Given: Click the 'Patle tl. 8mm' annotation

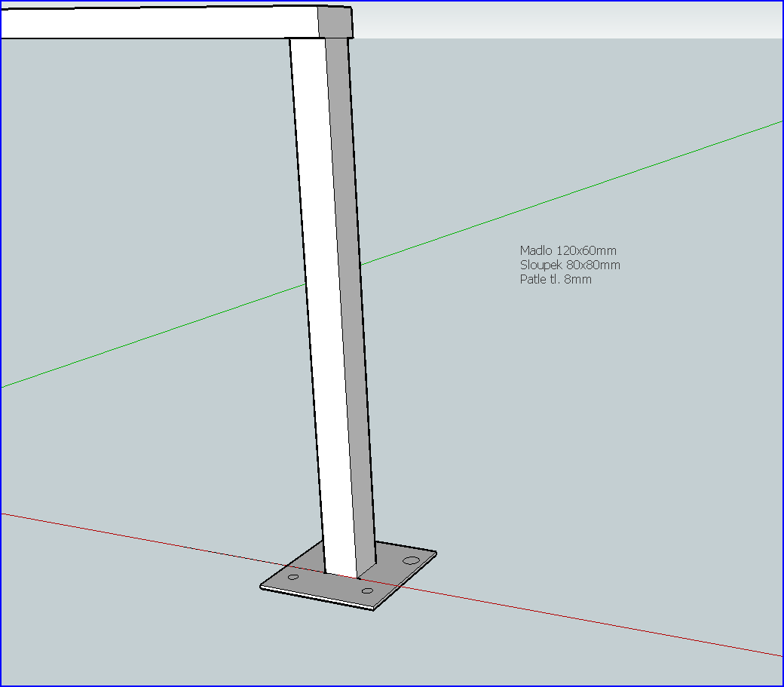Looking at the screenshot, I should tap(556, 279).
